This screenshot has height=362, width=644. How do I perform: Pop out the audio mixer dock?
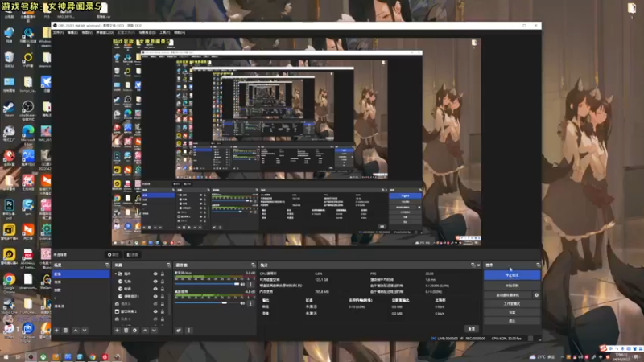pyautogui.click(x=253, y=265)
